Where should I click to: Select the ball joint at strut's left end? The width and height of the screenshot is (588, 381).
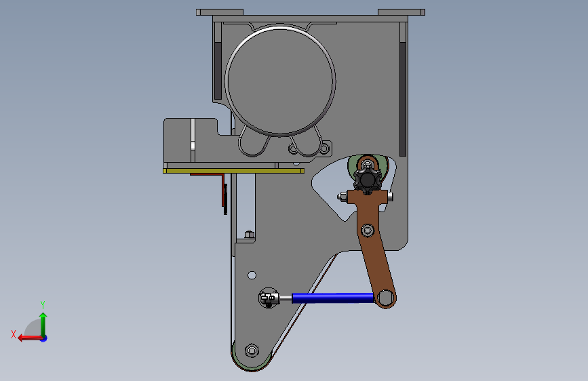(x=269, y=298)
